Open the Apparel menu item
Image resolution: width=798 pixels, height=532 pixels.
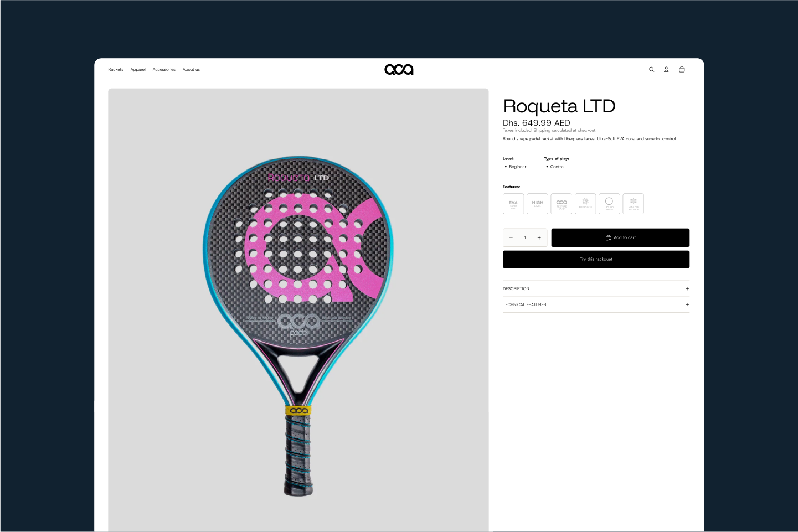138,69
